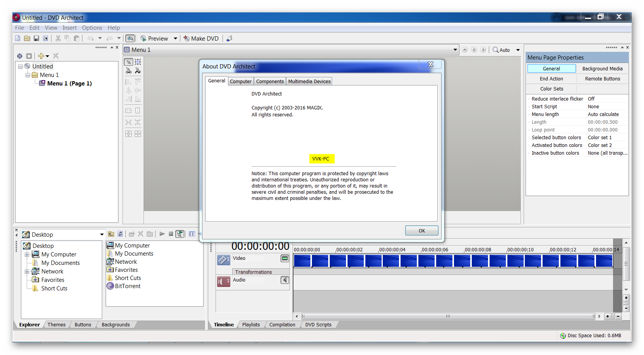644x355 pixels.
Task: Click the Undo arrow icon
Action: point(91,38)
